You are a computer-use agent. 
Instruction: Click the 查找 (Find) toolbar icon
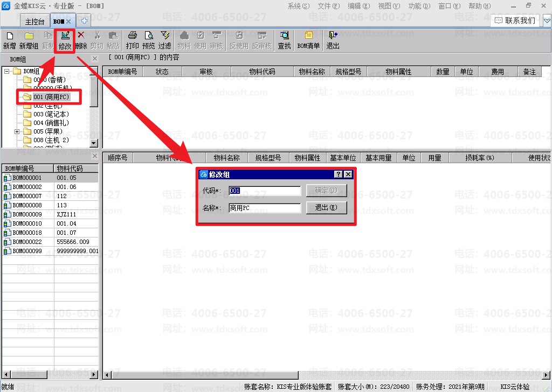(284, 40)
